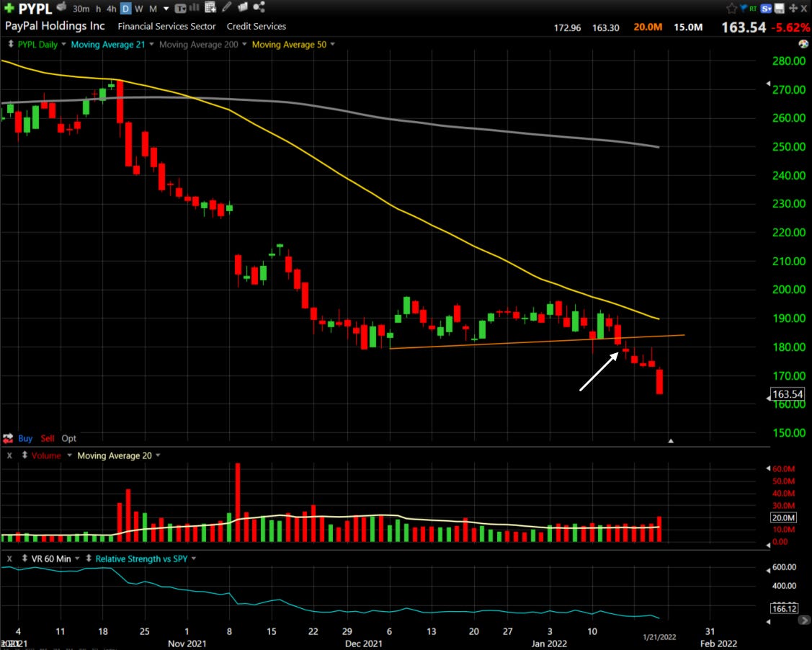The height and width of the screenshot is (650, 812).
Task: Select the daily 'D' time frame
Action: click(x=125, y=8)
